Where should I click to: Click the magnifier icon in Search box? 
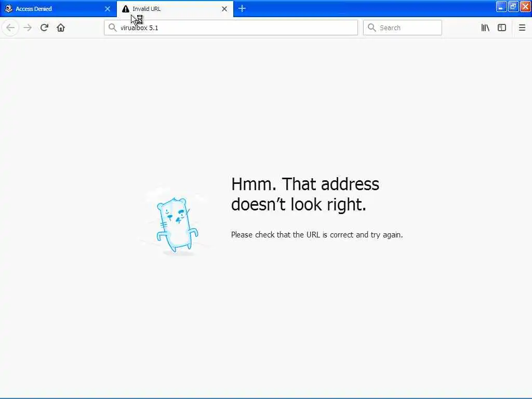(372, 28)
